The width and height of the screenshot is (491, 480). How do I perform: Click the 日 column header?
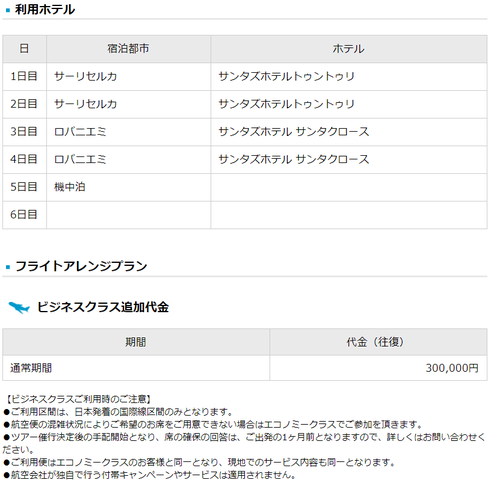[x=24, y=49]
